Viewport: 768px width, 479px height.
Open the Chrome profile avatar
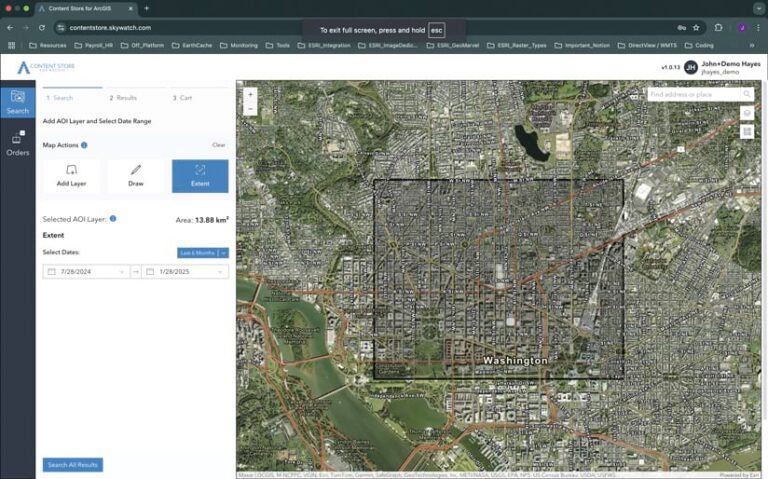click(x=742, y=28)
